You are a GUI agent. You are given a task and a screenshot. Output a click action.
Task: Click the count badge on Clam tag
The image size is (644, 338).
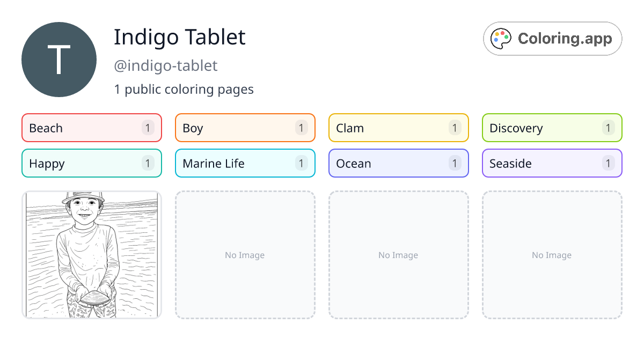tap(455, 128)
